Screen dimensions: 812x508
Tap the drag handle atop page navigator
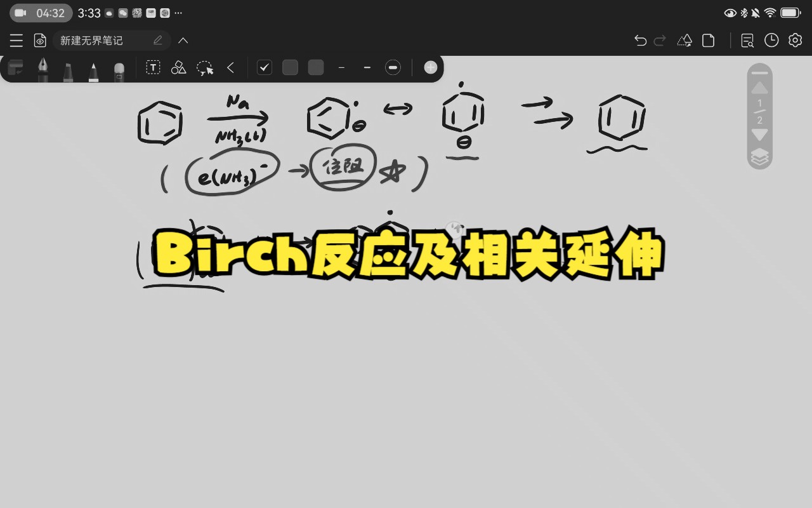759,73
